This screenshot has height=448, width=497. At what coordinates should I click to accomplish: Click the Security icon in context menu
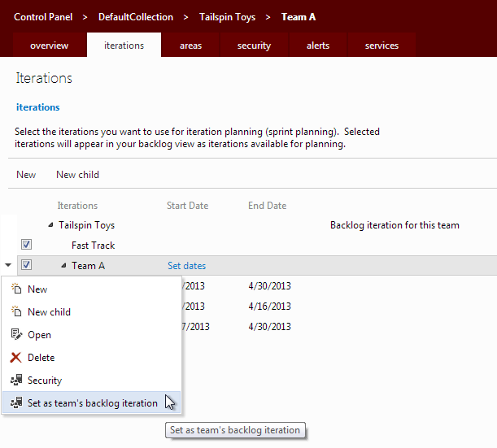tap(15, 381)
